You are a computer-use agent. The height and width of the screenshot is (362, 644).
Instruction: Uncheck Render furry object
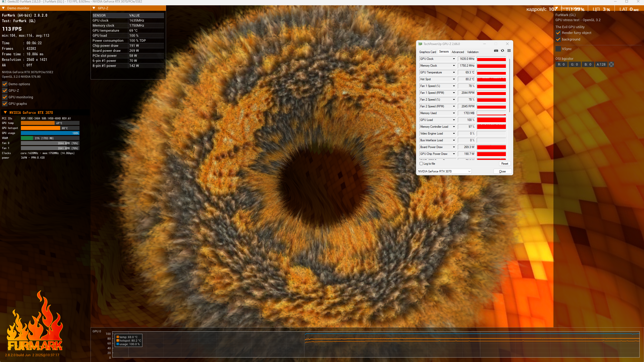point(558,33)
